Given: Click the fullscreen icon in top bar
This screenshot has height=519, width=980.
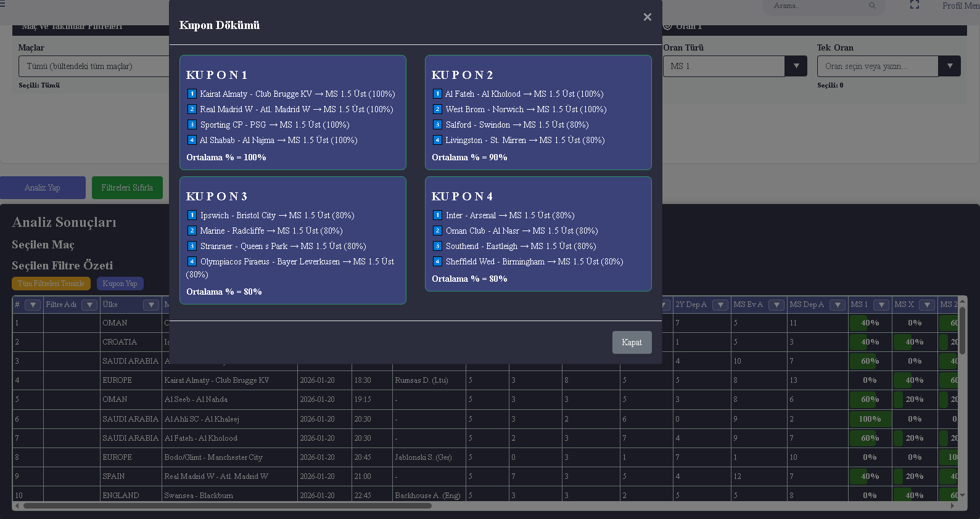Looking at the screenshot, I should click(915, 5).
